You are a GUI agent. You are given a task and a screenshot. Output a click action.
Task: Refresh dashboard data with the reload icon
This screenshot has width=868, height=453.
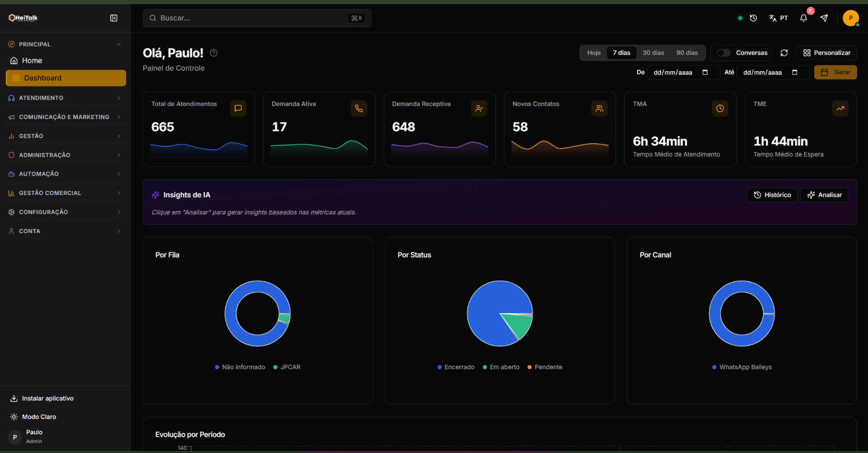pos(784,53)
